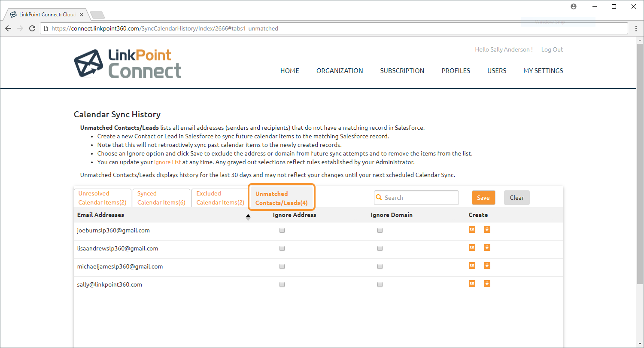Click the orange Save button
This screenshot has height=348, width=644.
(483, 198)
